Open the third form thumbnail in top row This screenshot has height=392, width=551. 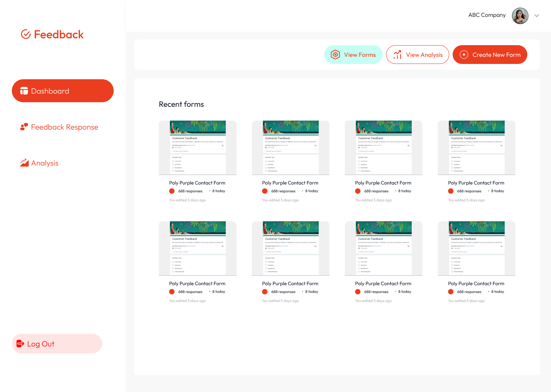coord(383,148)
